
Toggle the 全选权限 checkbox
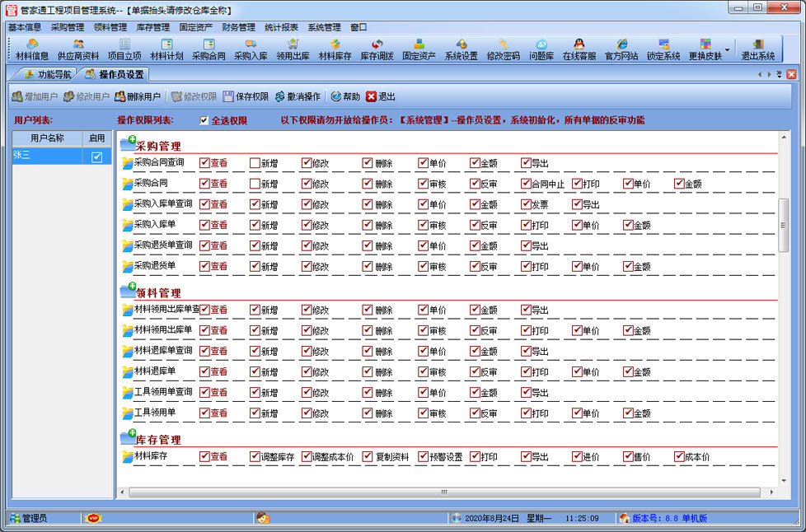tap(204, 120)
